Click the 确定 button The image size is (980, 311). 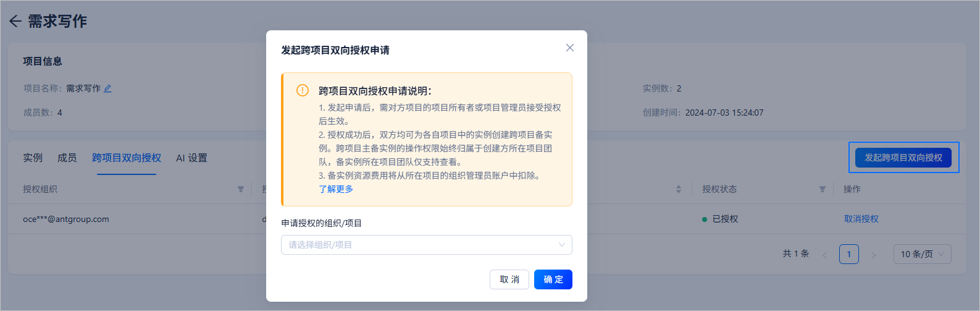pos(553,279)
